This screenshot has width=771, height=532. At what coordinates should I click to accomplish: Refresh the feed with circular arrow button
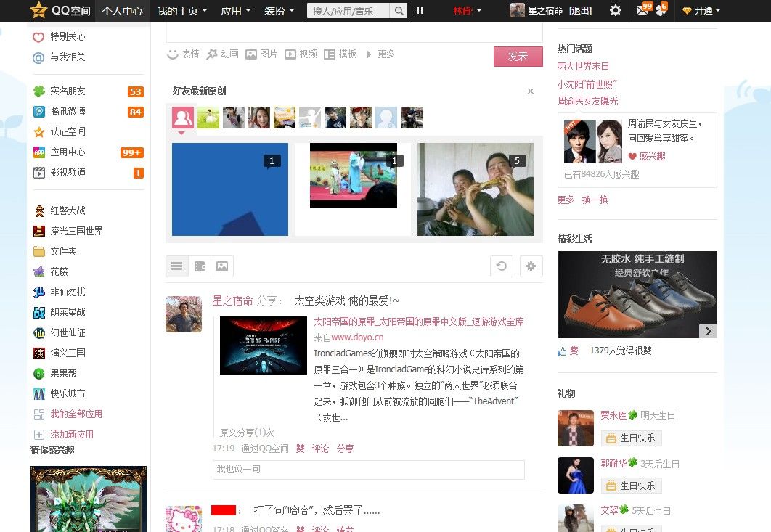[502, 266]
